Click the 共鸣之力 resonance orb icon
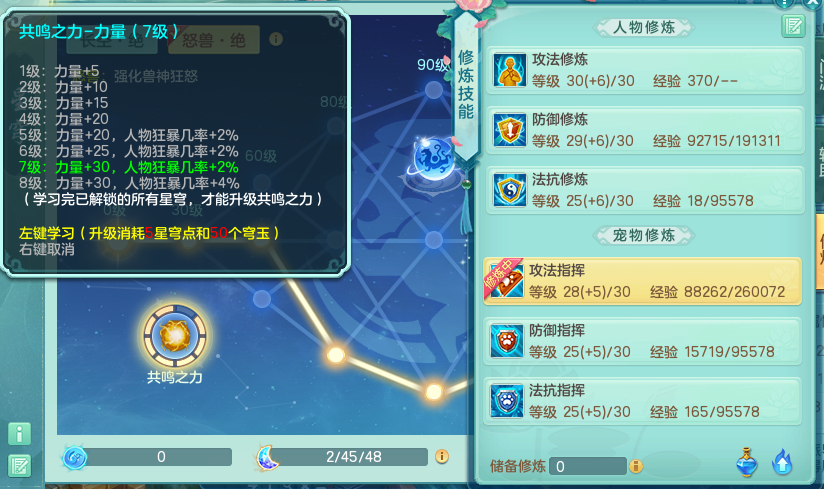The width and height of the screenshot is (824, 489). [175, 336]
